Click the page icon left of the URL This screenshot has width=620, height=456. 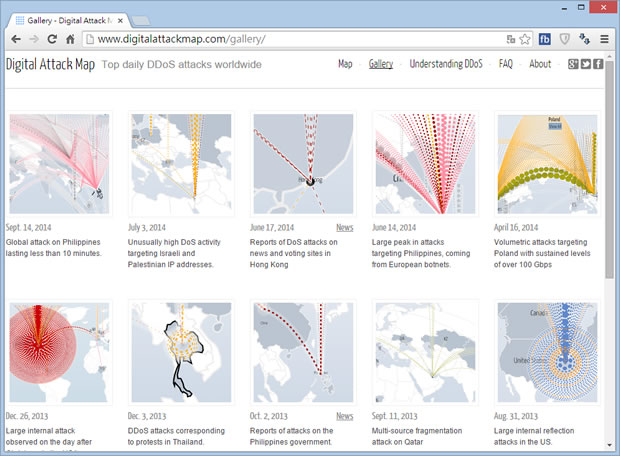coord(90,39)
